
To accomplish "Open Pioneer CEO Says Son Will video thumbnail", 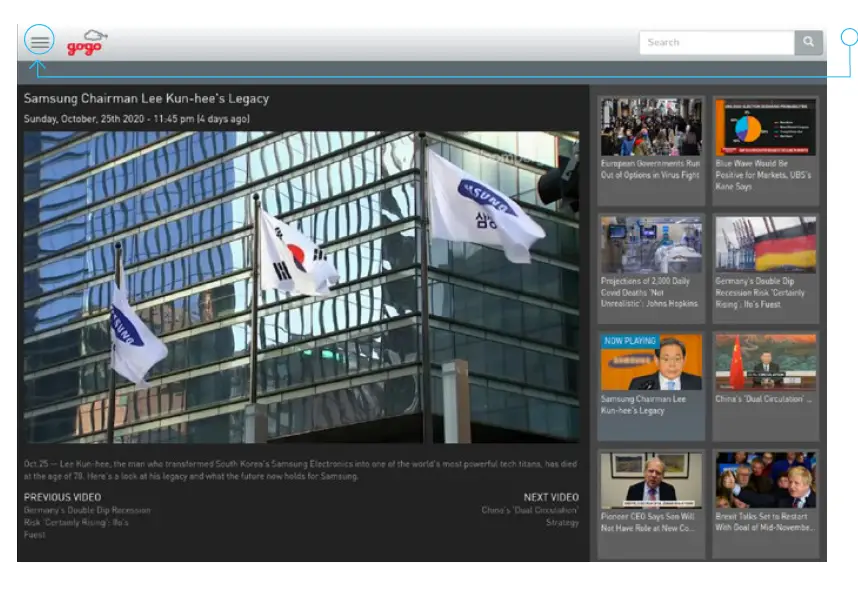I will (x=651, y=480).
